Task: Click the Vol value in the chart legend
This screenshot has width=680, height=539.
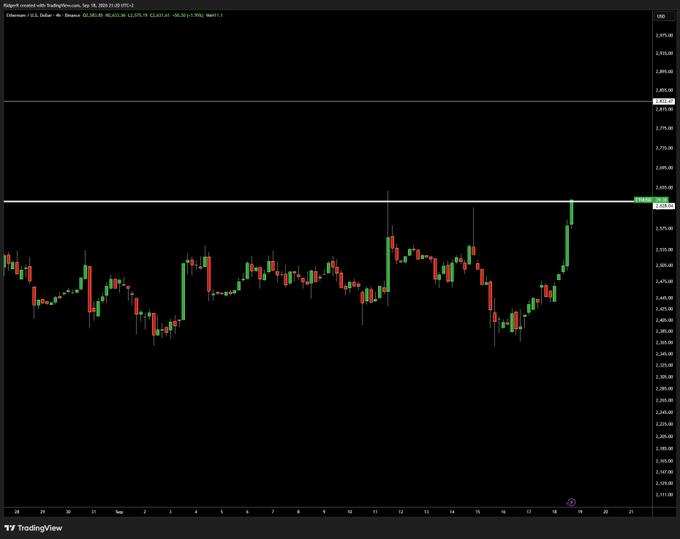Action: (215, 15)
